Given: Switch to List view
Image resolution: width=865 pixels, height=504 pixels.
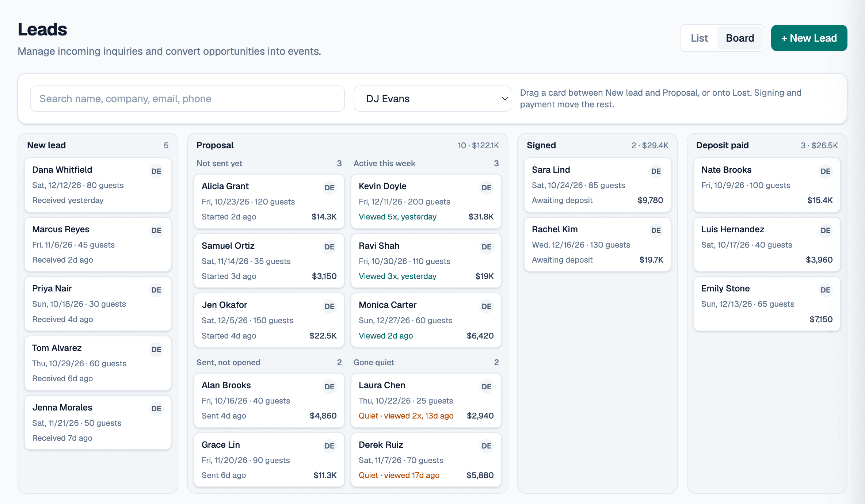Looking at the screenshot, I should pos(699,38).
